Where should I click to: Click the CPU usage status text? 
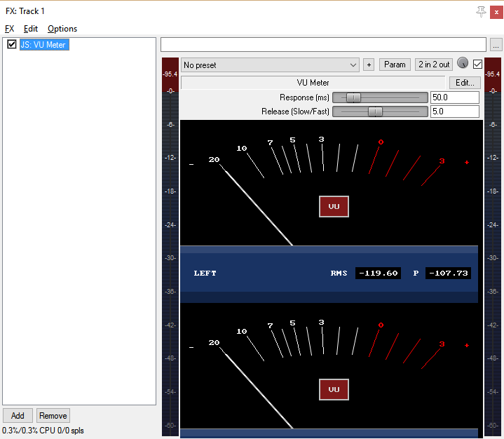pos(43,431)
